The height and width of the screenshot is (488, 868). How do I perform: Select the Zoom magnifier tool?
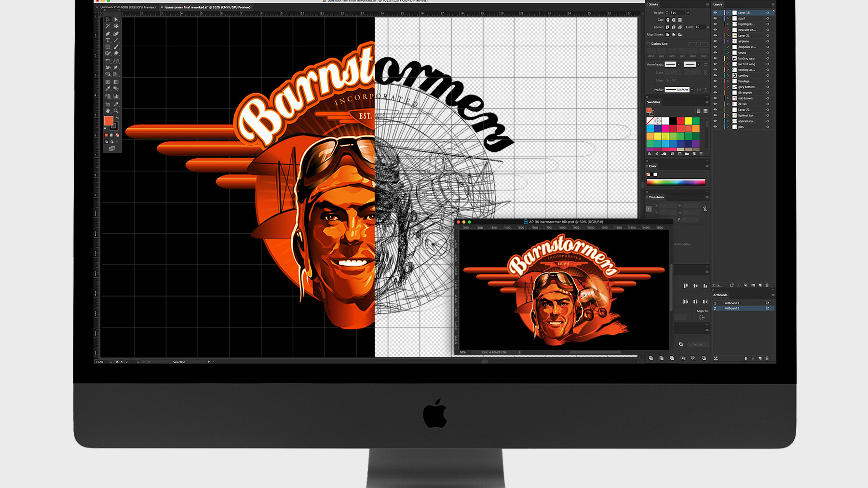coord(116,111)
